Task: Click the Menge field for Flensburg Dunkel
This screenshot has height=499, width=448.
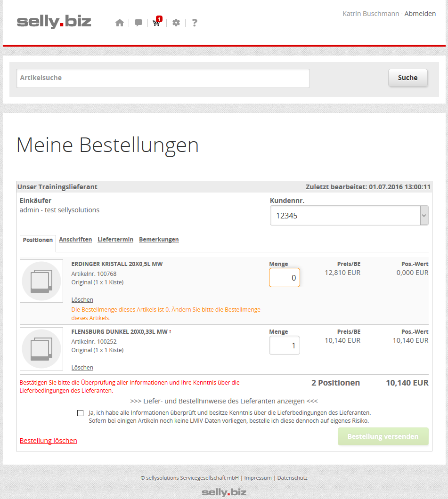Action: (285, 346)
